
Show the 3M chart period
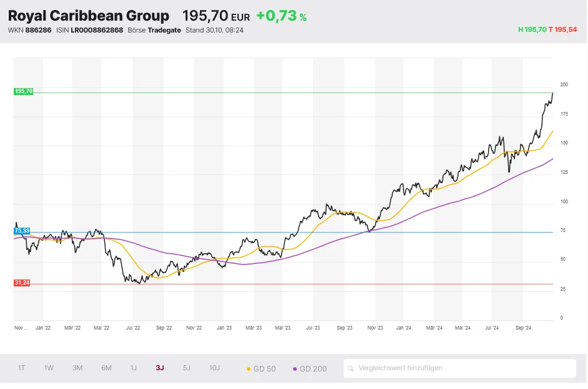pyautogui.click(x=77, y=368)
